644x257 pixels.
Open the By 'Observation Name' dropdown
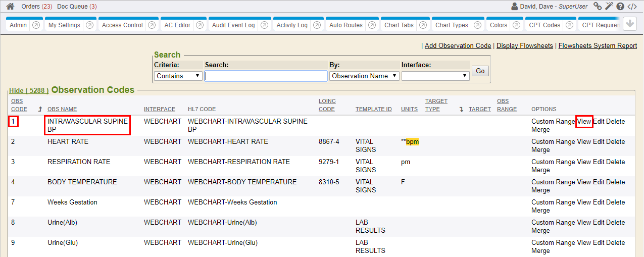click(x=364, y=76)
